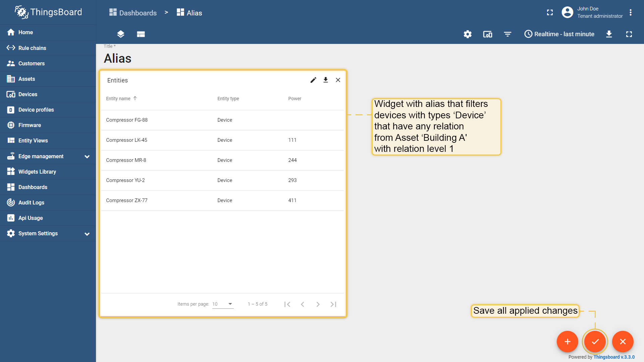
Task: Open the Items per page dropdown
Action: coord(223,304)
